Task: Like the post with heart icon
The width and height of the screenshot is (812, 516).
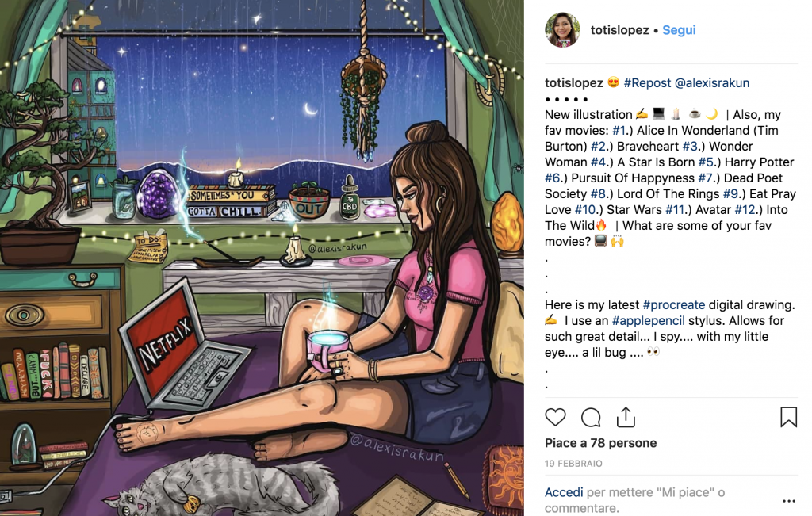Action: click(555, 417)
